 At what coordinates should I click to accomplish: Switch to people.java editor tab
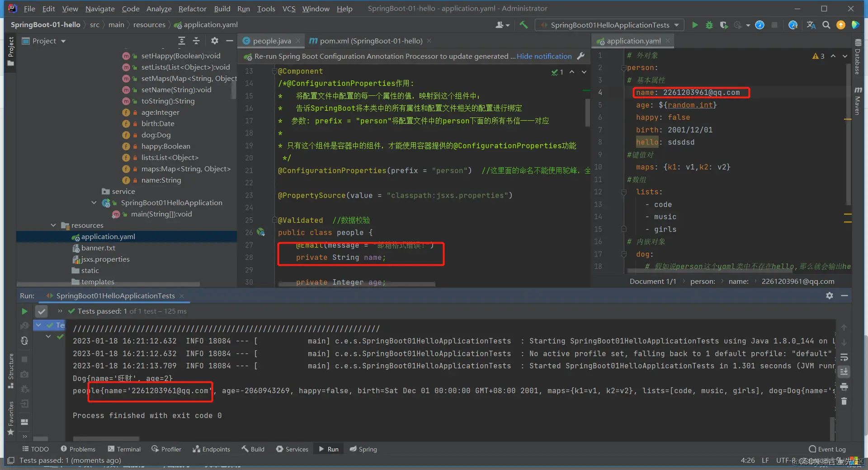coord(271,41)
